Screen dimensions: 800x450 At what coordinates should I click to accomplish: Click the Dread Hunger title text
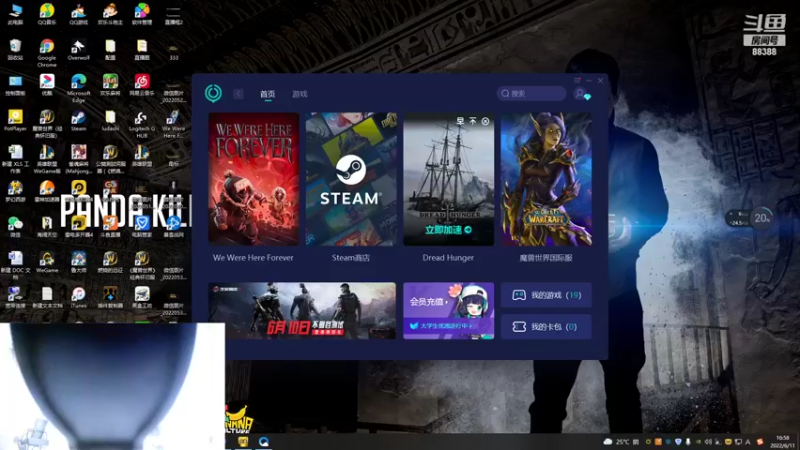(x=448, y=258)
